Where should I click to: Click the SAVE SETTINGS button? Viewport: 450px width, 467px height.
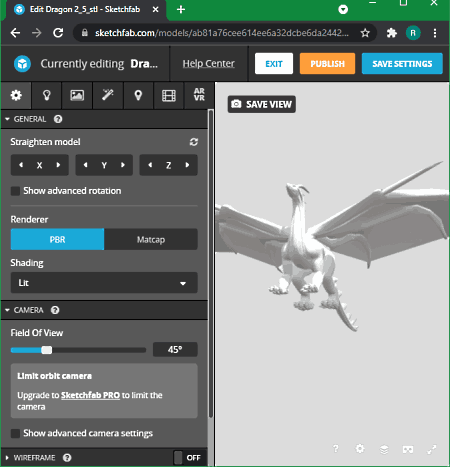[x=402, y=64]
